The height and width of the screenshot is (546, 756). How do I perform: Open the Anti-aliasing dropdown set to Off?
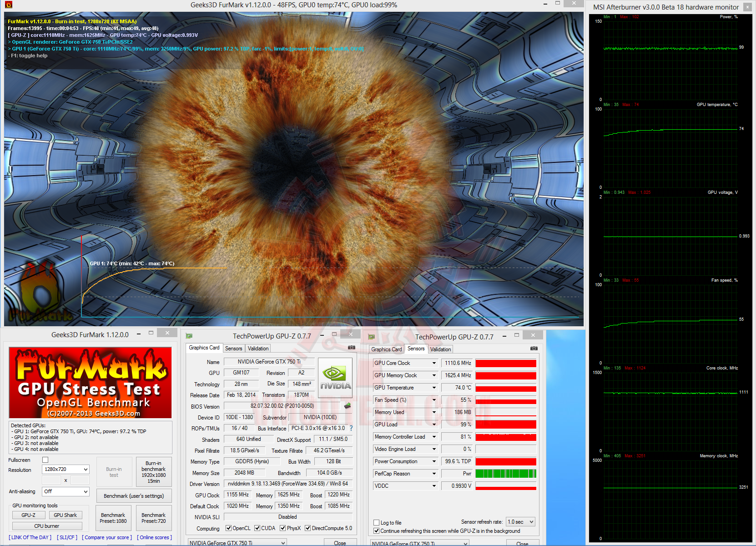point(66,491)
